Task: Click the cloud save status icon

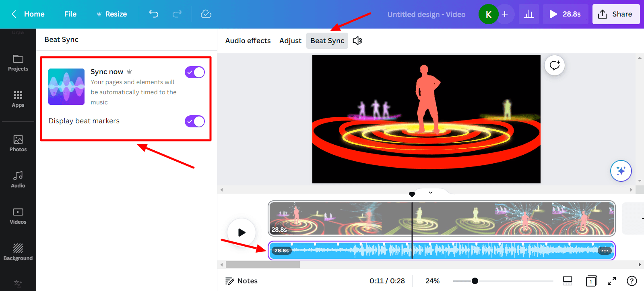Action: (206, 14)
